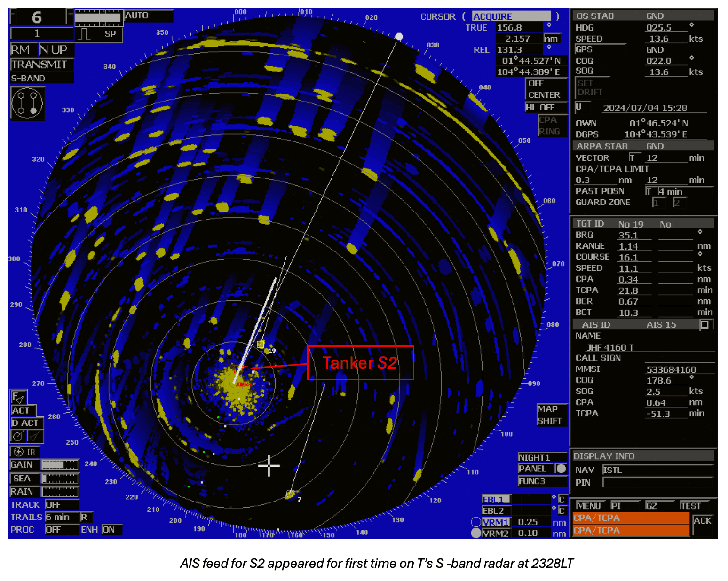Toggle the ENH ON setting
The image size is (728, 581).
pos(112,530)
